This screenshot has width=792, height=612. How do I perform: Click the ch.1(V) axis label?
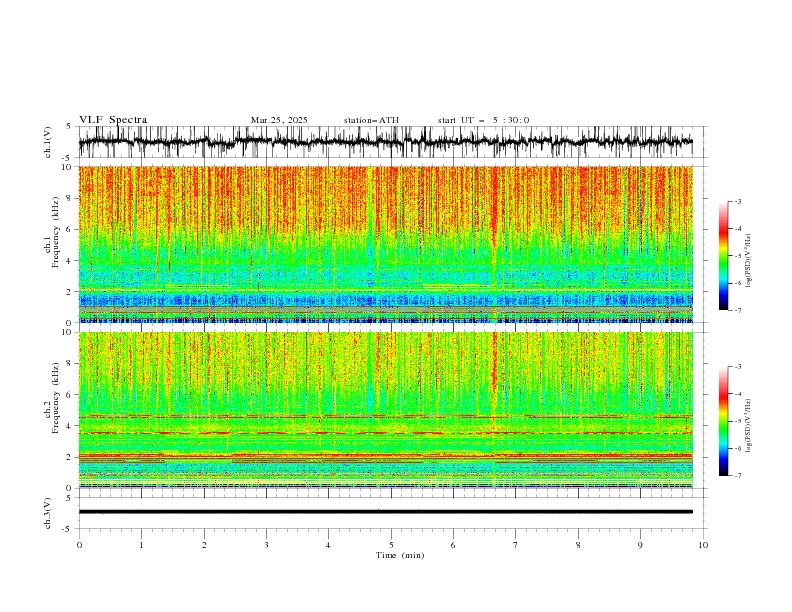click(47, 142)
